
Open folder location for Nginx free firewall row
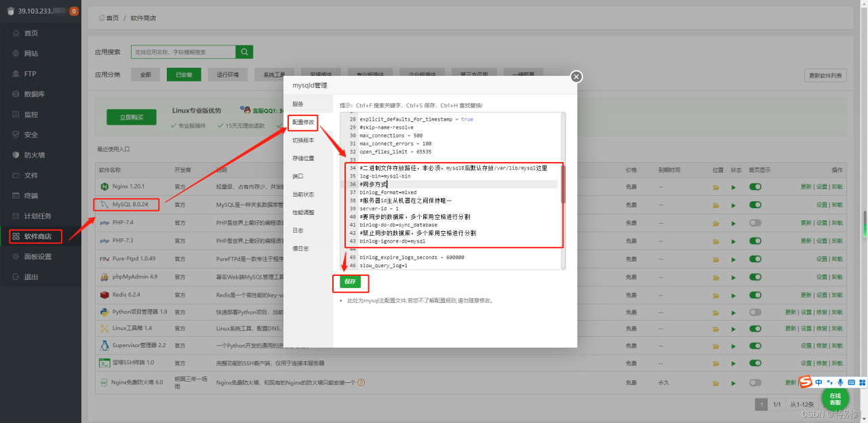(x=717, y=382)
